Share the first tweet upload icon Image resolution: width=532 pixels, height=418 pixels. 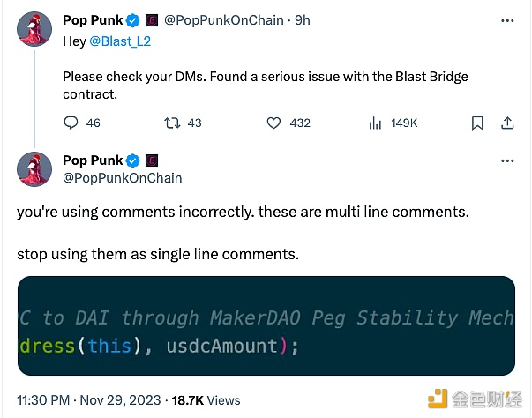507,123
